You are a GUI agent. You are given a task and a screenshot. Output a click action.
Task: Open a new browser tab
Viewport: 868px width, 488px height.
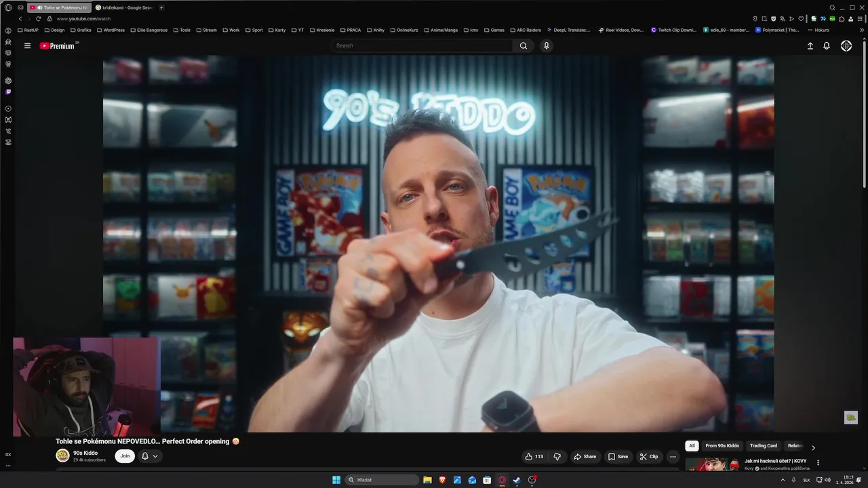point(161,7)
